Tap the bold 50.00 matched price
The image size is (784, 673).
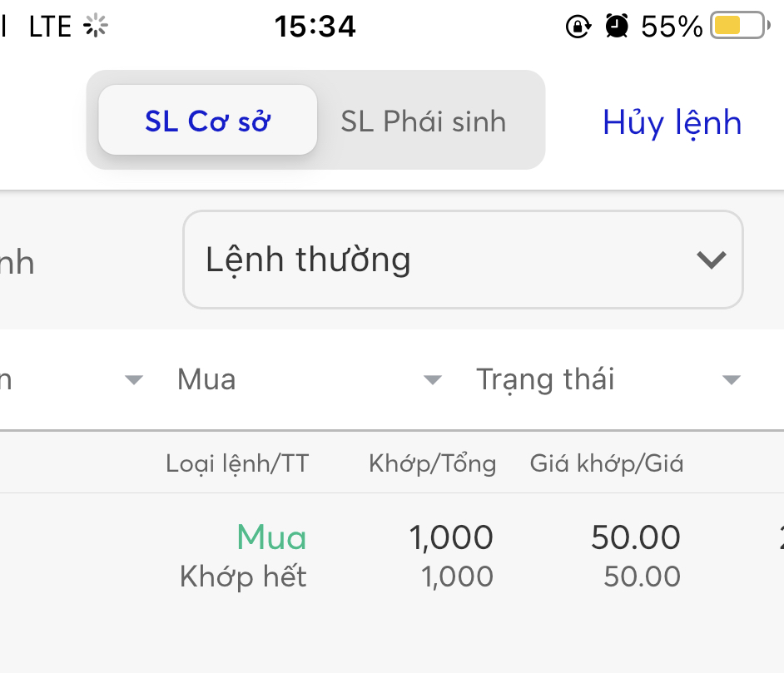636,537
